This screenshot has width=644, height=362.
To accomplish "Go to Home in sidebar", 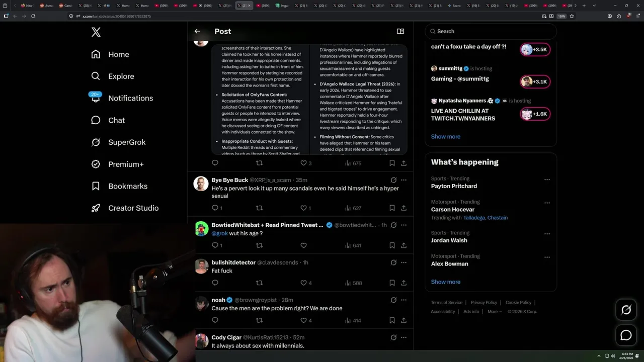I will click(x=110, y=54).
